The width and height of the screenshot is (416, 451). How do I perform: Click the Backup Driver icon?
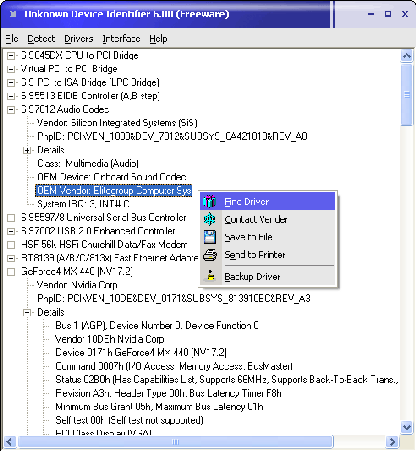pos(210,276)
